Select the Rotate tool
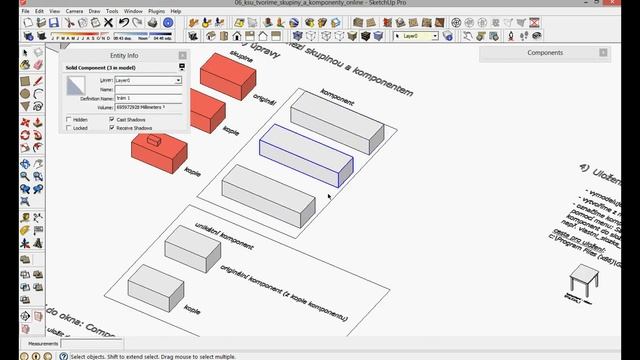The width and height of the screenshot is (640, 360). (25, 135)
